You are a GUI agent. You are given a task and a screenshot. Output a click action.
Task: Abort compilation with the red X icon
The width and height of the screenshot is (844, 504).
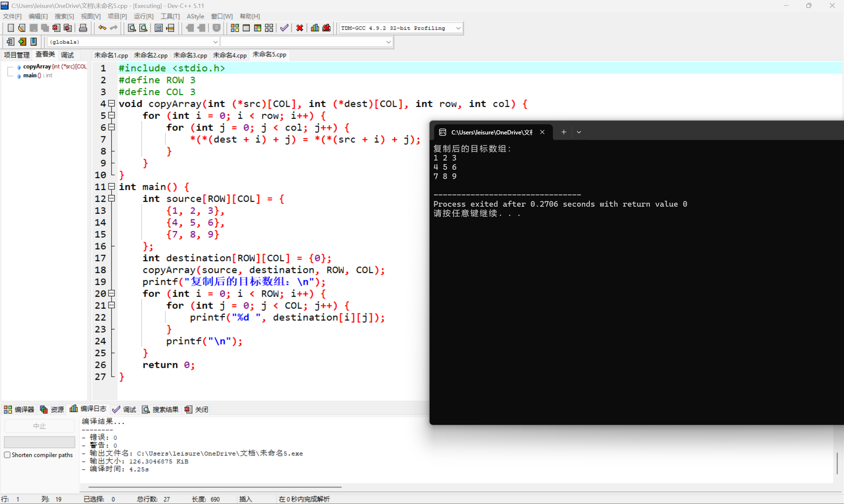[x=299, y=28]
